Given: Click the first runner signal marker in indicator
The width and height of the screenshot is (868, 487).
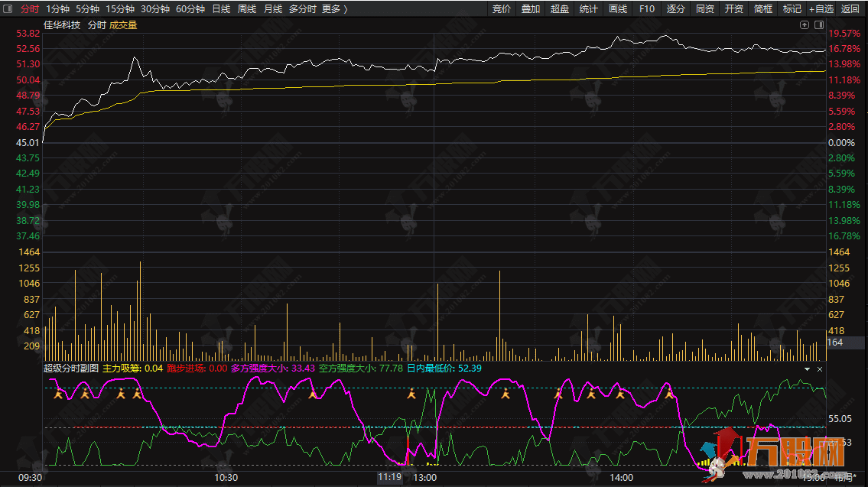Looking at the screenshot, I should [x=58, y=394].
